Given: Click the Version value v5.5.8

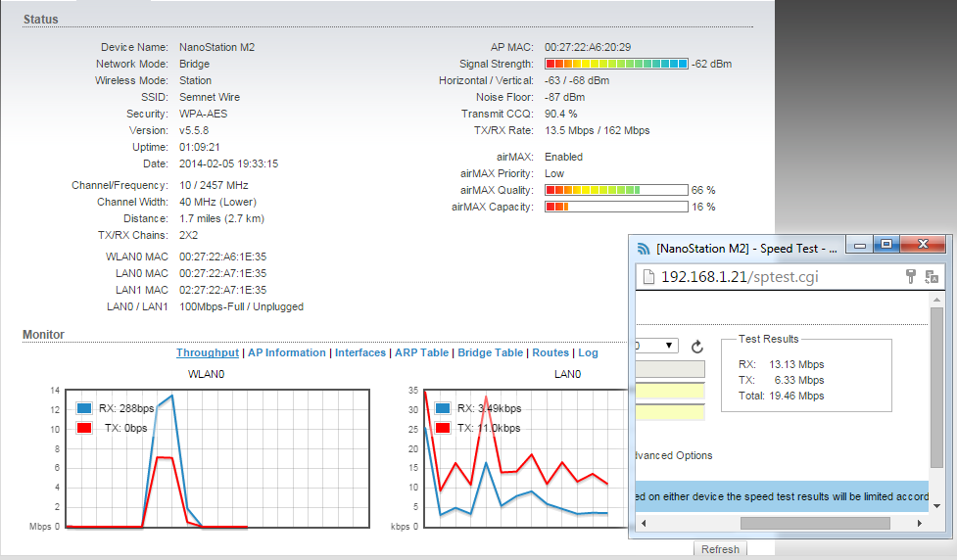Looking at the screenshot, I should pyautogui.click(x=194, y=130).
